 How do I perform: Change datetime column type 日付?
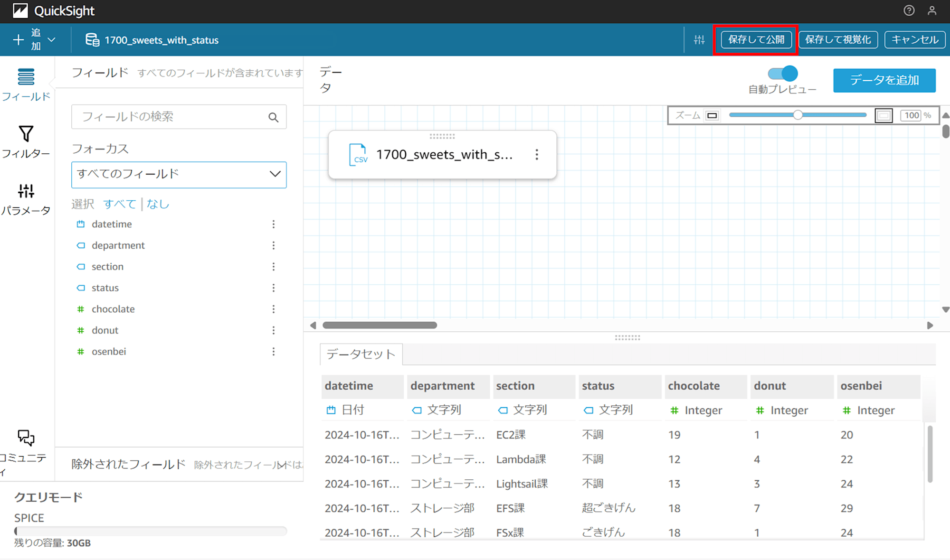click(345, 410)
